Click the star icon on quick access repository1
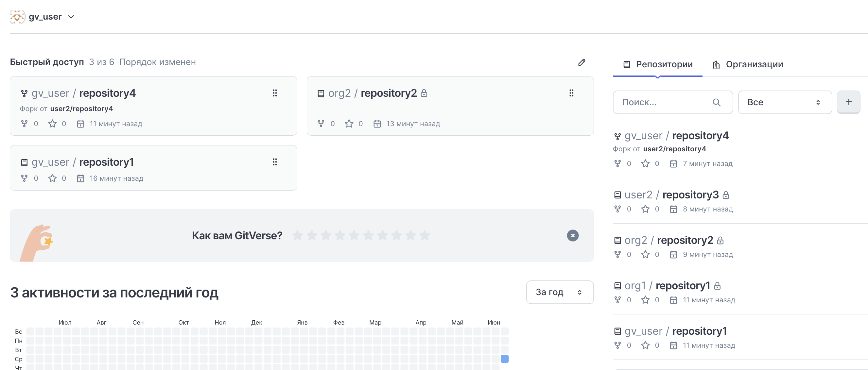The width and height of the screenshot is (868, 370). point(52,178)
